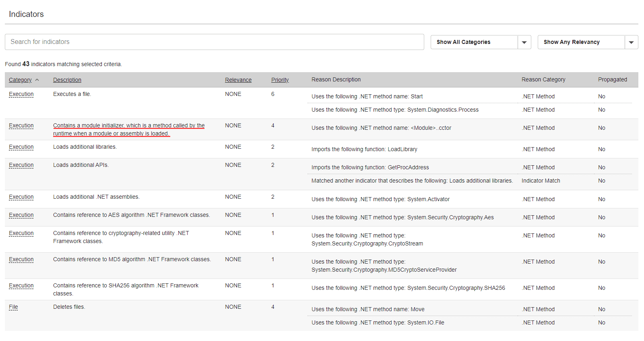Click the relevancy dropdown arrow button
Image resolution: width=644 pixels, height=341 pixels.
[631, 42]
